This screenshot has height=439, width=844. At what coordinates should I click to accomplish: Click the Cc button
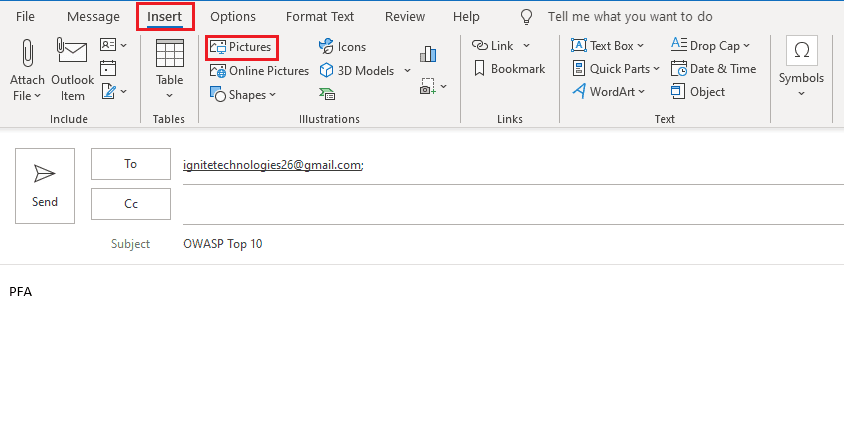point(131,204)
